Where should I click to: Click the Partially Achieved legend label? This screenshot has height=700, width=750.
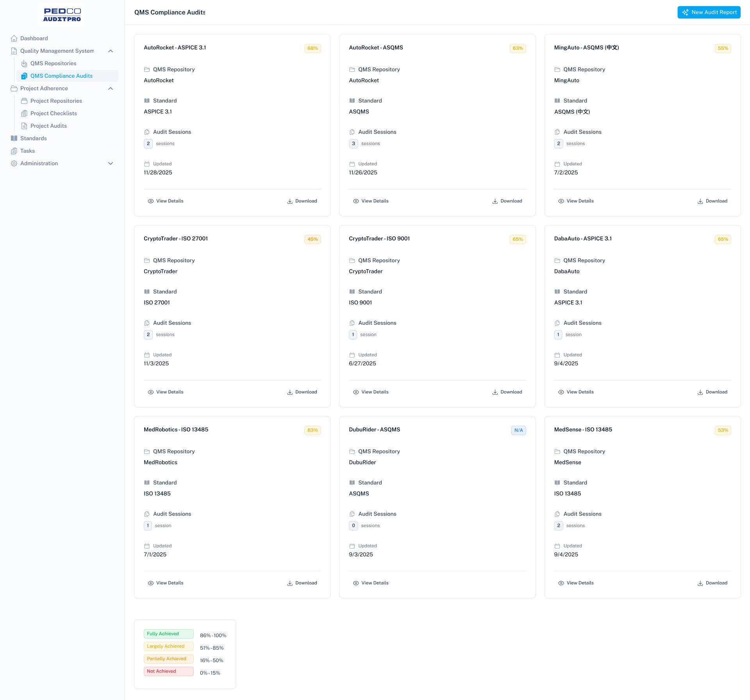coord(169,659)
